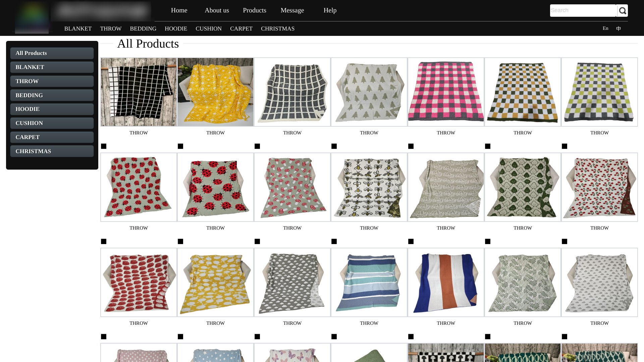644x362 pixels.
Task: Open pink and gray plaid throw thumbnail
Action: tap(446, 92)
